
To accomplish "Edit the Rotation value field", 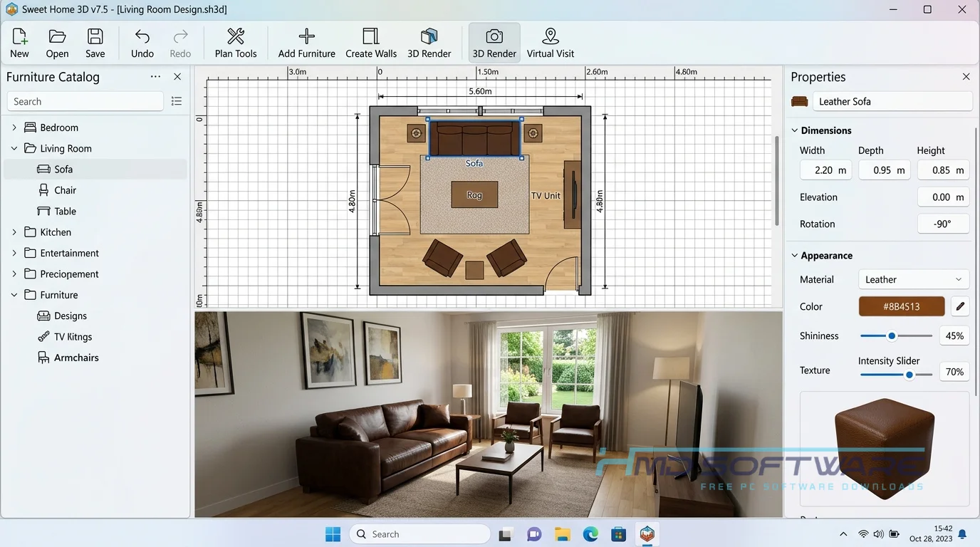I will point(943,224).
